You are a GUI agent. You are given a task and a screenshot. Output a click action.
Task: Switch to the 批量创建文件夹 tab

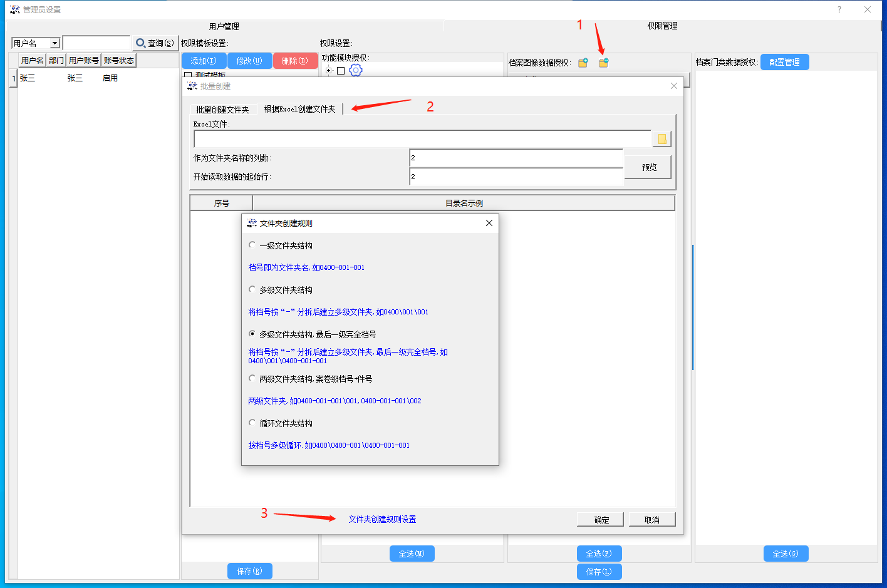pyautogui.click(x=222, y=110)
